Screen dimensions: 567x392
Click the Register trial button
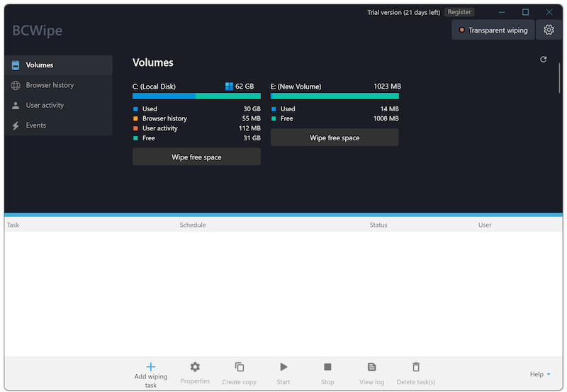(459, 12)
